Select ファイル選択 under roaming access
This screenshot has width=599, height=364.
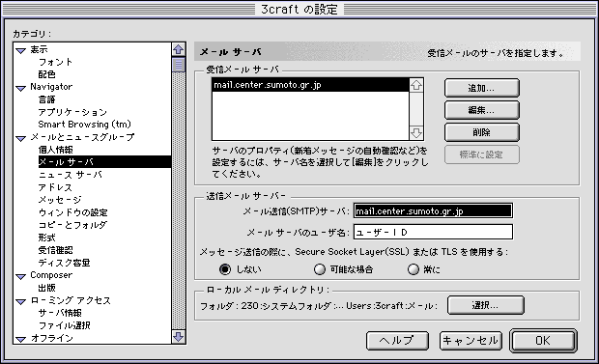pyautogui.click(x=64, y=325)
